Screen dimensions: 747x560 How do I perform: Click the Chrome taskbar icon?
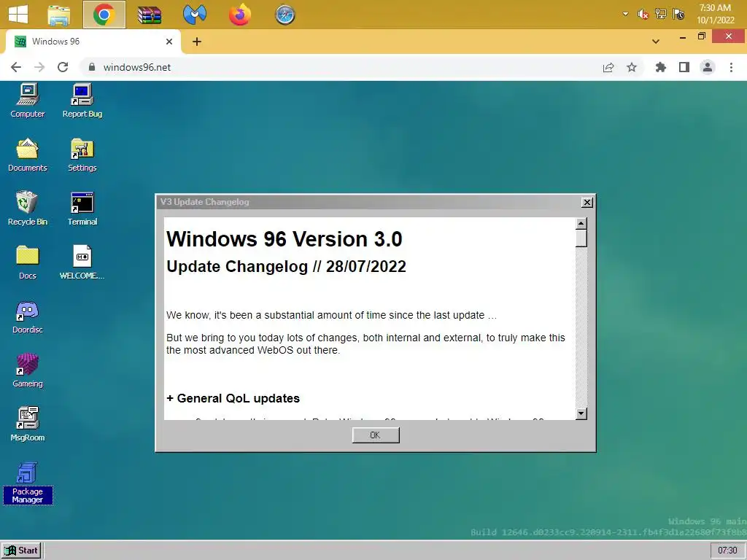coord(104,15)
